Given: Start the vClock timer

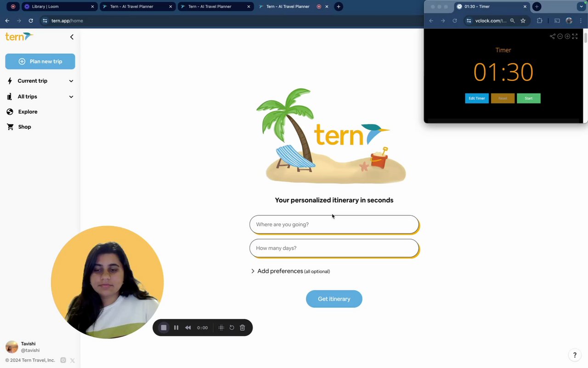Looking at the screenshot, I should coord(529,98).
